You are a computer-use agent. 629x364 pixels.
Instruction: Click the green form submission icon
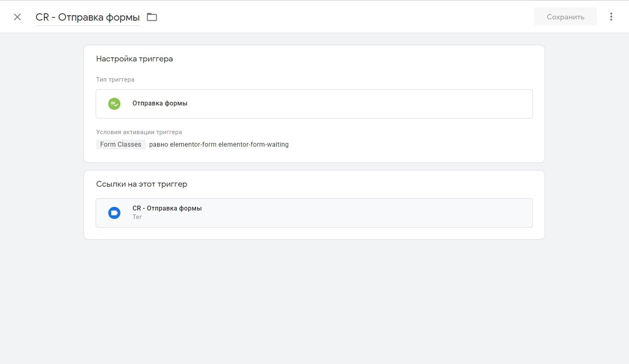pos(114,104)
